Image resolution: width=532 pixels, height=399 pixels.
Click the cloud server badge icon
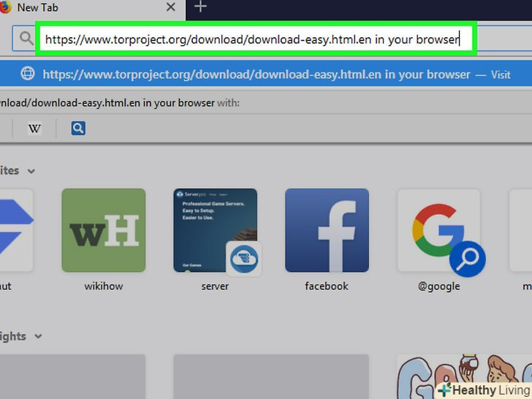[244, 259]
